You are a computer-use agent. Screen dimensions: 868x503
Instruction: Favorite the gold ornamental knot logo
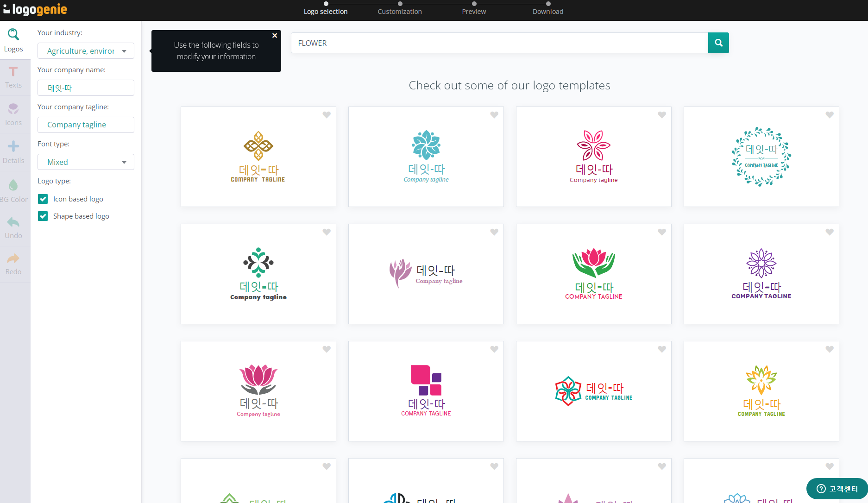tap(327, 115)
